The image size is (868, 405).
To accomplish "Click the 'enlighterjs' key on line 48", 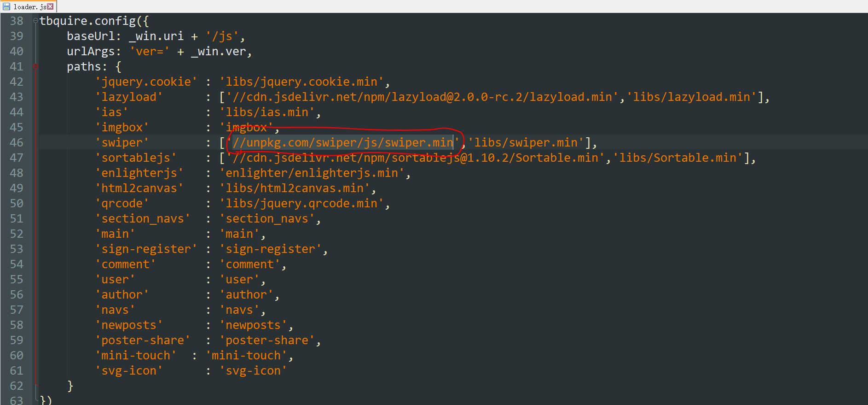I will point(139,173).
